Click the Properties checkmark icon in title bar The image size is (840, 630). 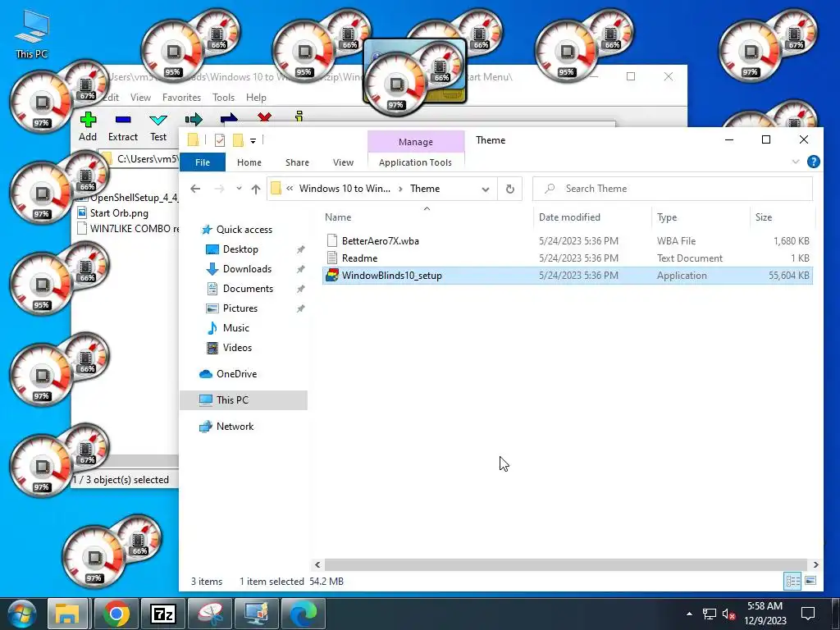(220, 140)
